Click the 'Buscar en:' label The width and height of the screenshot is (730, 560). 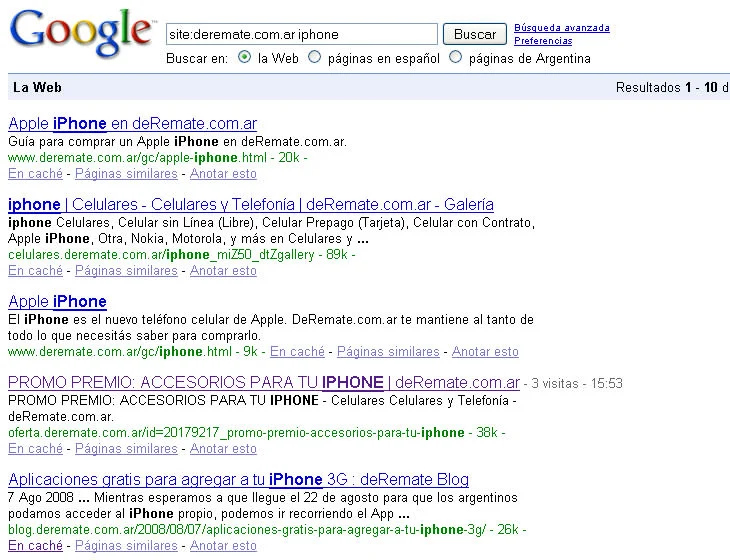pos(197,59)
